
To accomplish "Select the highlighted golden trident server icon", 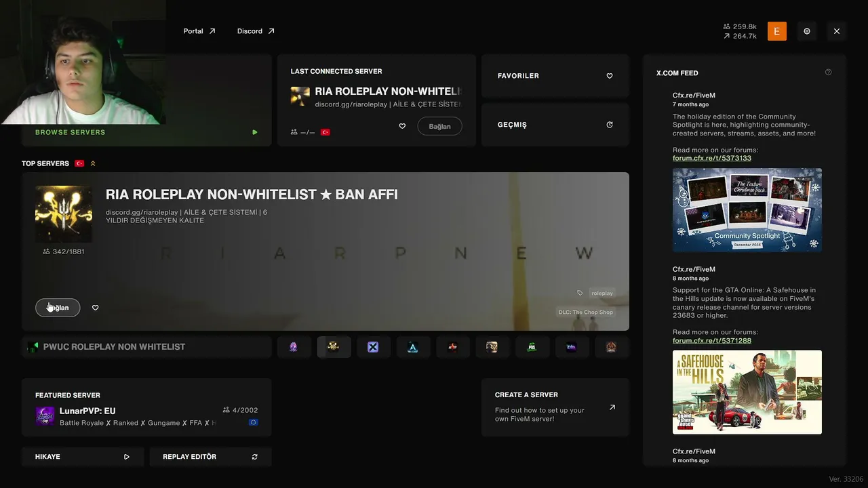I will click(334, 347).
